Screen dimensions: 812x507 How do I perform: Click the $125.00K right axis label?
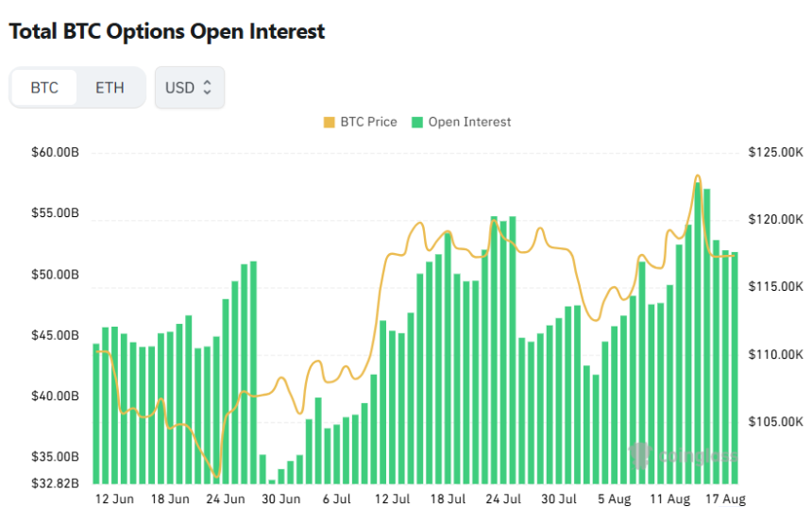(775, 152)
